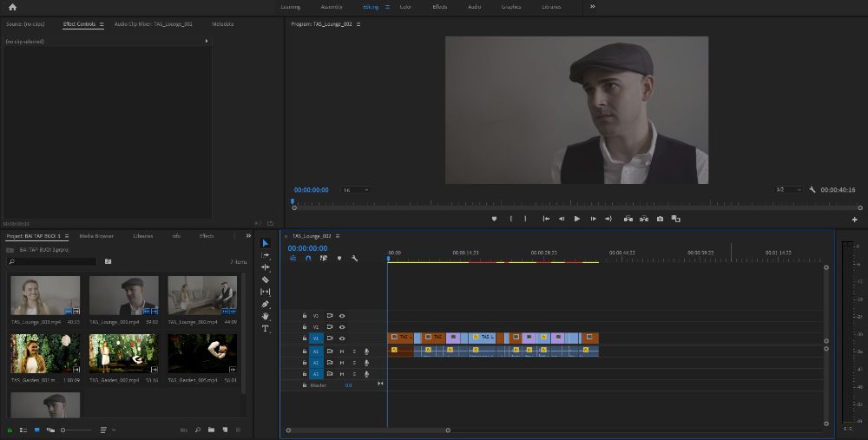Open the playback resolution 1/2 dropdown
868x440 pixels.
789,190
